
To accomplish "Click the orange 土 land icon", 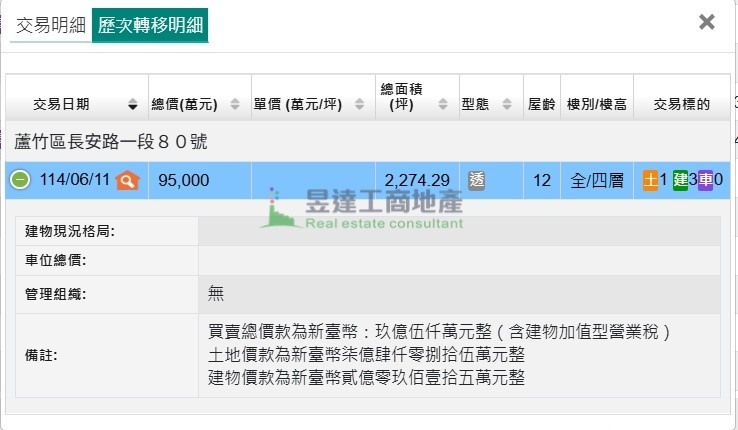I will [x=650, y=181].
